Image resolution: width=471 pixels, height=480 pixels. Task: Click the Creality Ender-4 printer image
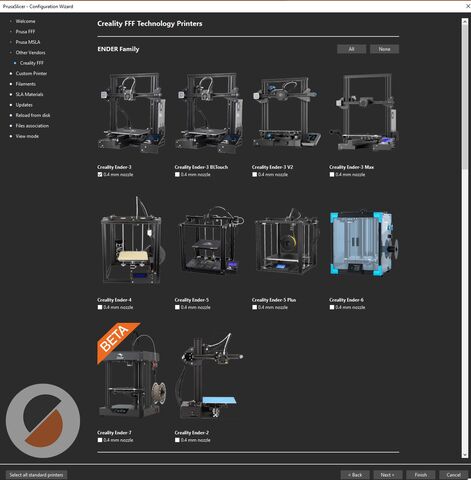click(132, 241)
